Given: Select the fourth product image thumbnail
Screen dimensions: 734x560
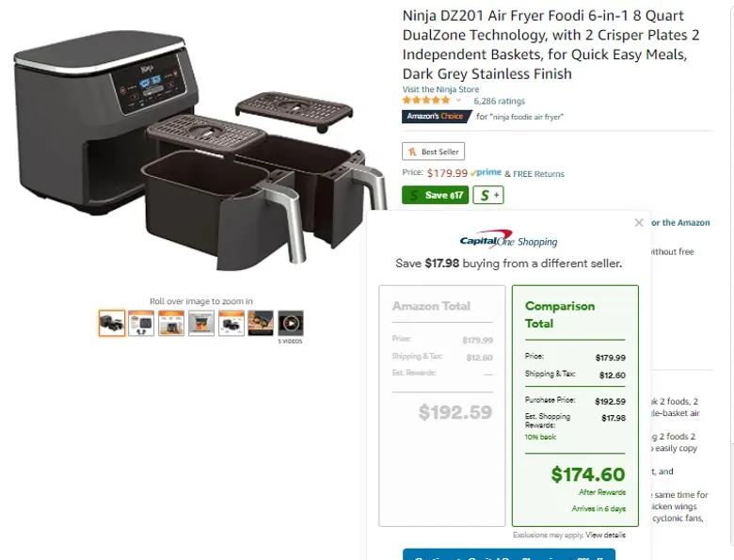Looking at the screenshot, I should (x=201, y=323).
